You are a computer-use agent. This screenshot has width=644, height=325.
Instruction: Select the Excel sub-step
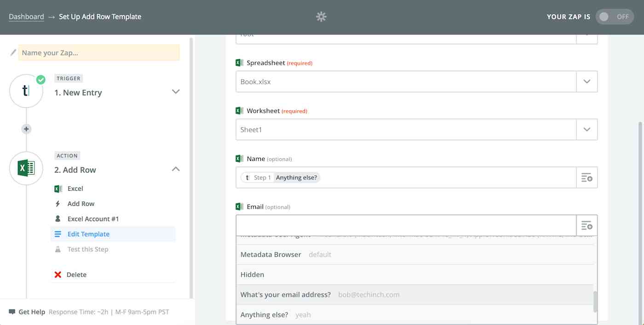pos(75,188)
